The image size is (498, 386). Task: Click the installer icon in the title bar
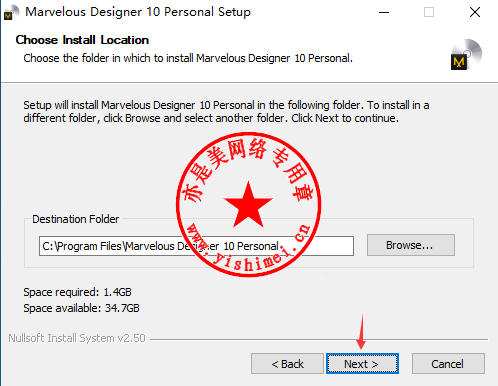[x=11, y=13]
